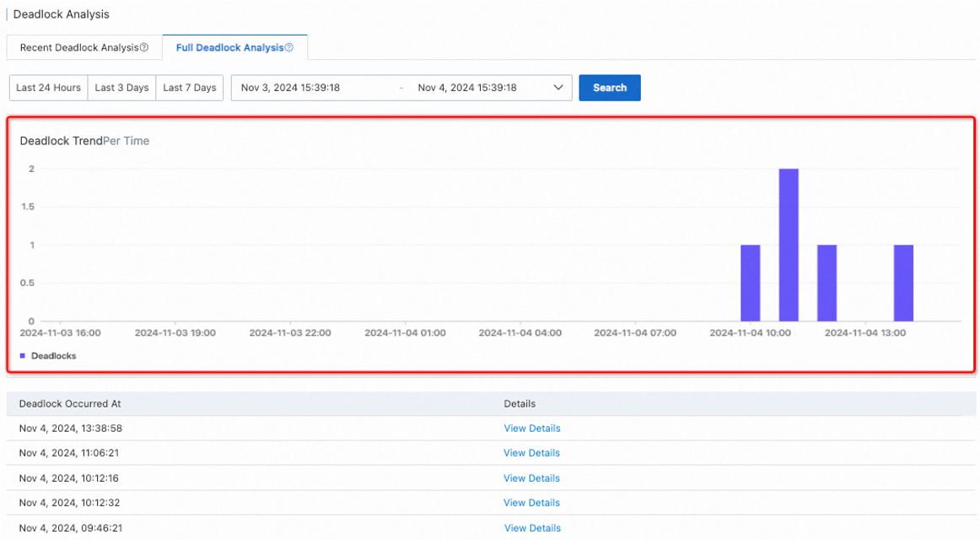
Task: Expand the date range picker chevron
Action: [558, 88]
